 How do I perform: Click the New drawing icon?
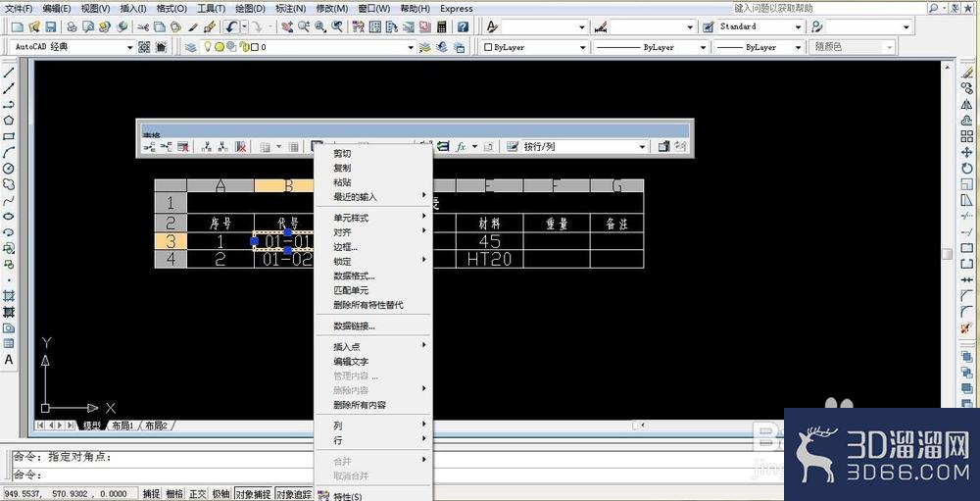point(18,26)
